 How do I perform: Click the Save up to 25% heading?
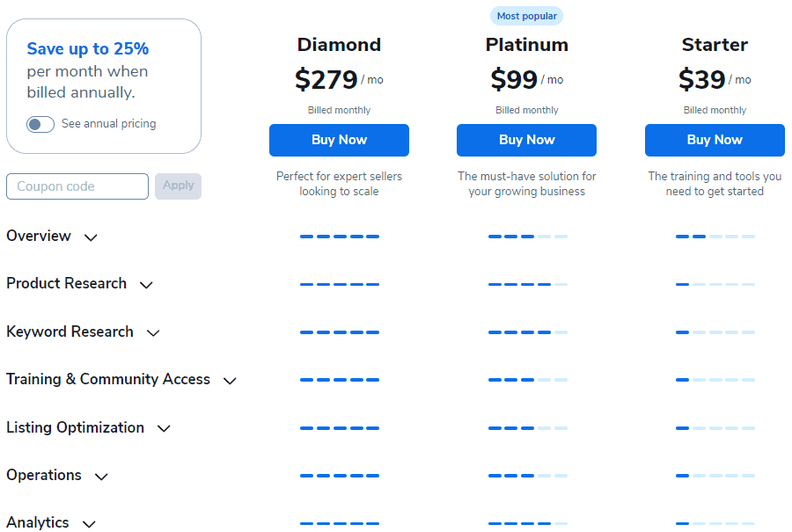point(88,49)
